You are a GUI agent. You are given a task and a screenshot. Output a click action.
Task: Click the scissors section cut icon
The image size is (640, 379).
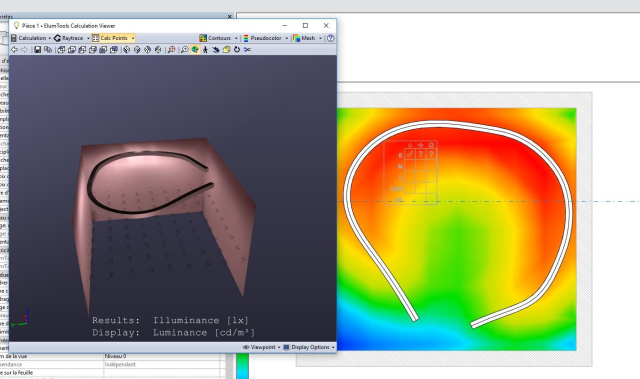(x=247, y=49)
